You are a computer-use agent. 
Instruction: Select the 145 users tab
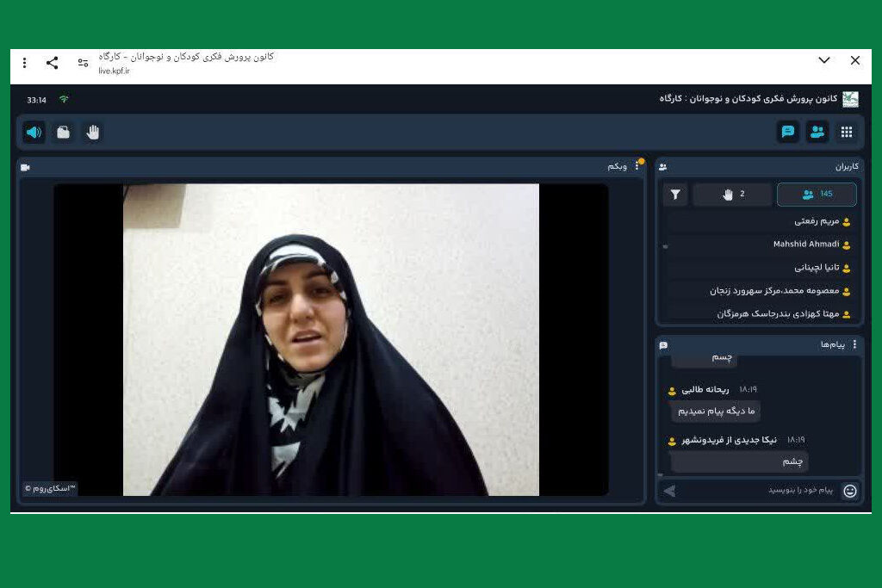(817, 195)
